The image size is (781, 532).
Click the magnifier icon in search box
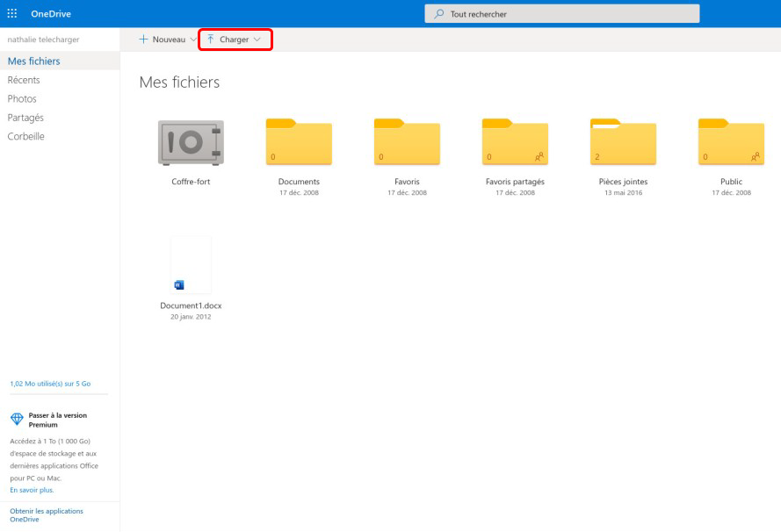438,14
